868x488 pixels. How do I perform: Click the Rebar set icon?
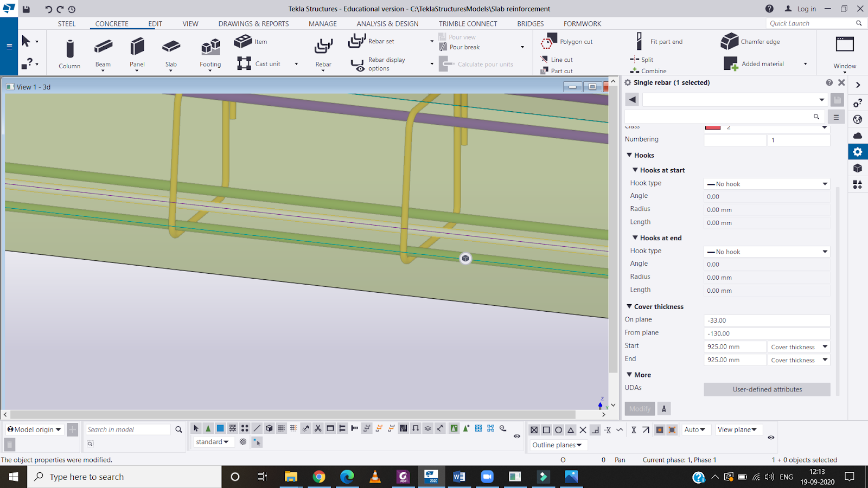[358, 41]
